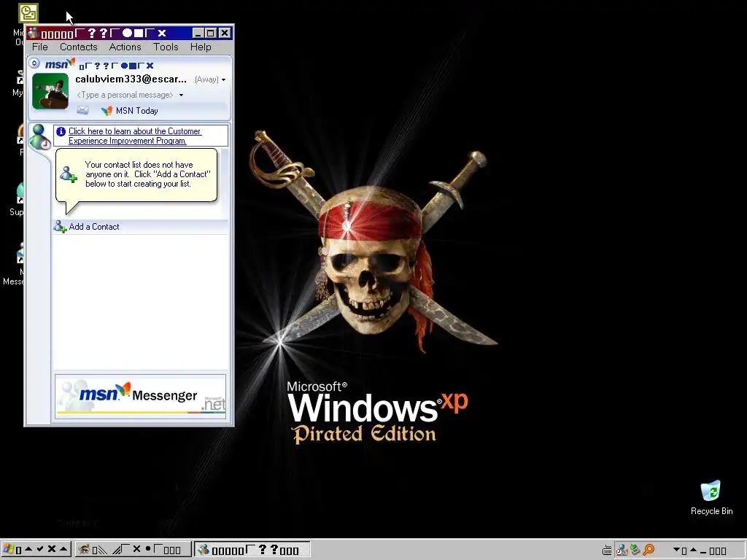The width and height of the screenshot is (747, 560).
Task: Click the MSN Messenger tray icon
Action: 622,550
